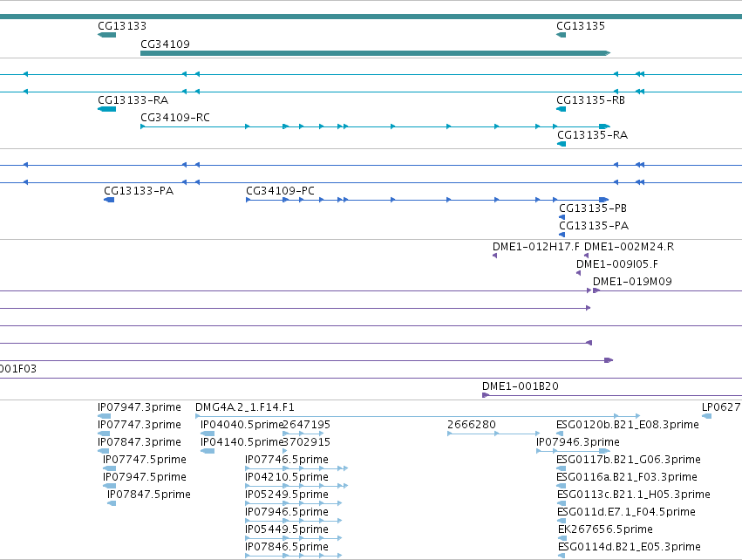Click the IP07747.3prime EST glyph
The image size is (742, 560).
point(104,434)
